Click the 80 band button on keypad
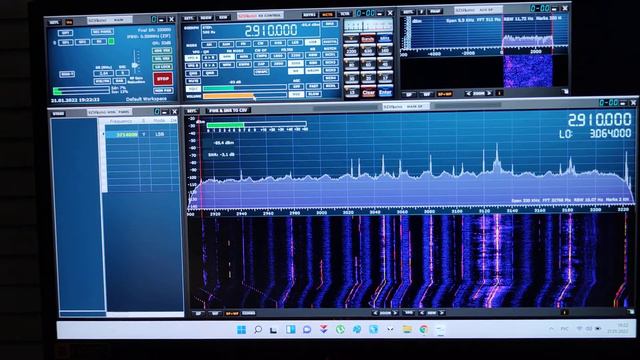This screenshot has width=640, height=360. point(351,64)
